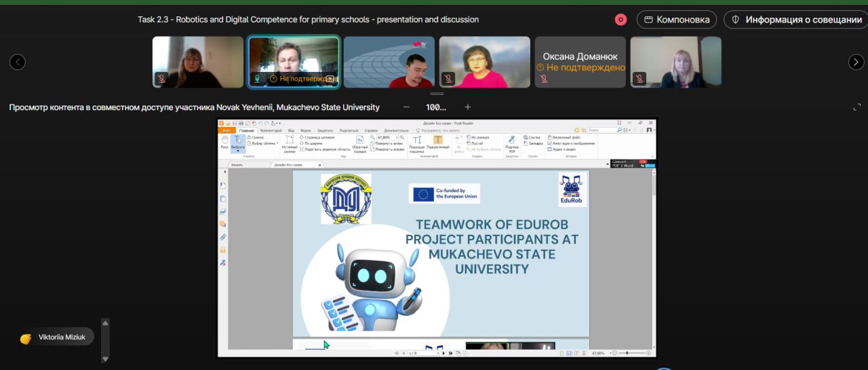868x370 pixels.
Task: Open the Компоновка layout menu
Action: 677,20
